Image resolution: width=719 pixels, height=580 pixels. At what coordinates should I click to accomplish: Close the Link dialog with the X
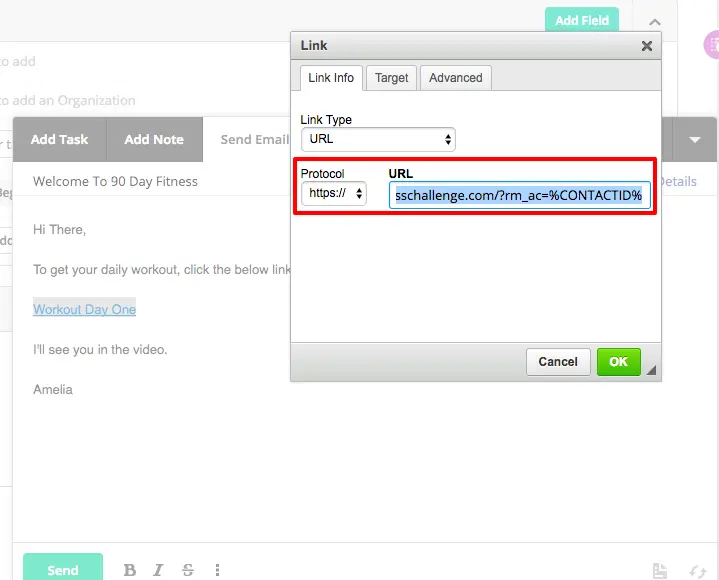coord(647,46)
